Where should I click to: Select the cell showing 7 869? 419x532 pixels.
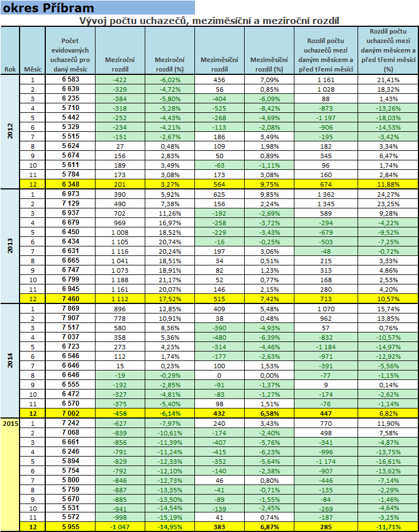(70, 308)
